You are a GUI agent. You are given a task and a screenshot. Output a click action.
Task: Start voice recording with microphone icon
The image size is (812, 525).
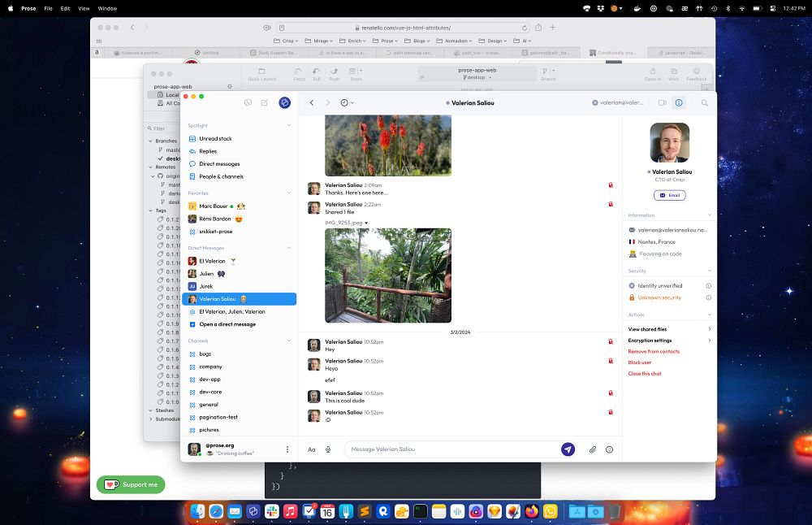(x=328, y=449)
